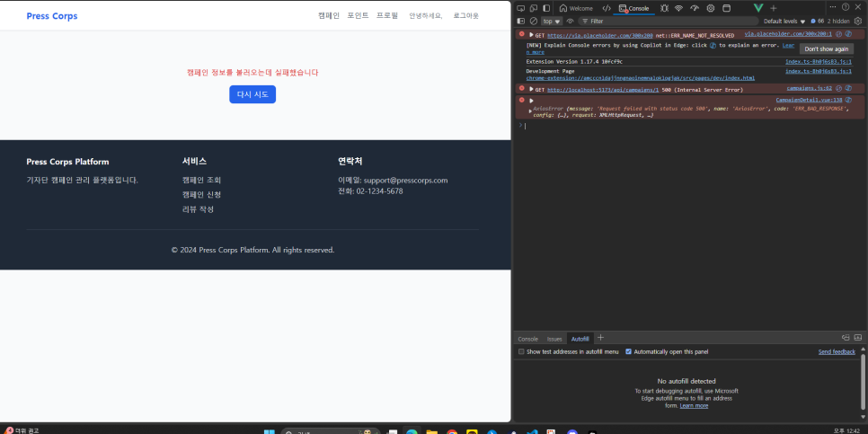868x434 pixels.
Task: Select the Console tab in top toolbar
Action: point(634,8)
